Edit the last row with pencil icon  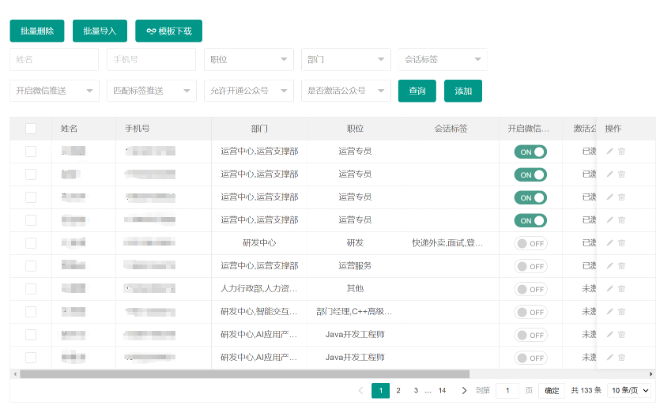(x=610, y=357)
